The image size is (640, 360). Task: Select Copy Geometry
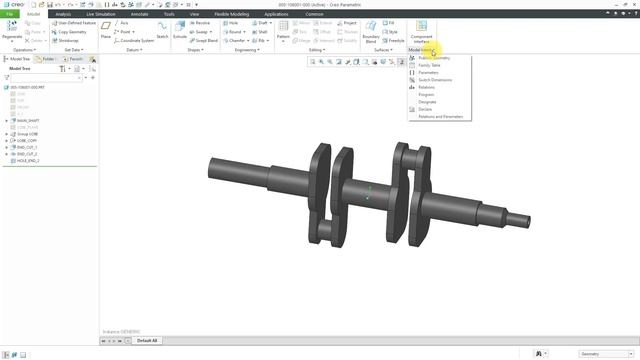tap(69, 32)
